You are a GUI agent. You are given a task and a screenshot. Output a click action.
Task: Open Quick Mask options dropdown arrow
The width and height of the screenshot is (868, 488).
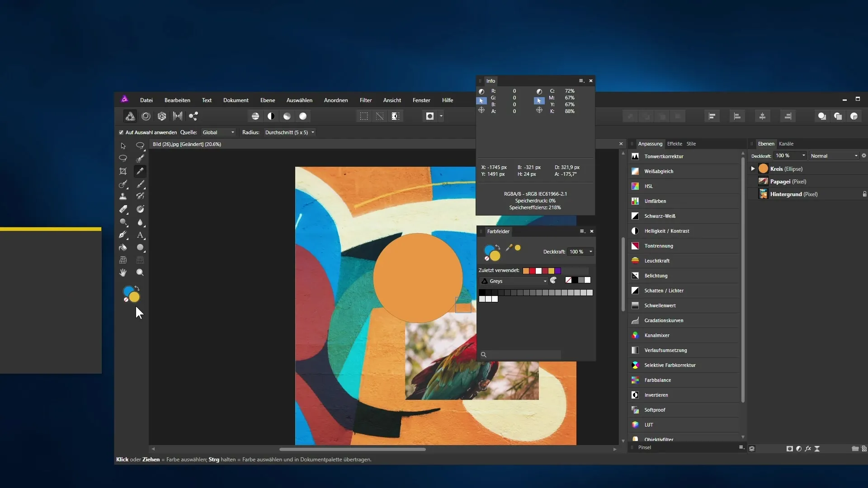441,116
